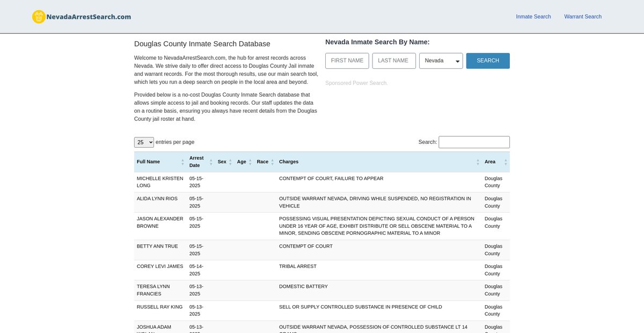
Task: Open Warrant Search navigation link
Action: pyautogui.click(x=582, y=17)
